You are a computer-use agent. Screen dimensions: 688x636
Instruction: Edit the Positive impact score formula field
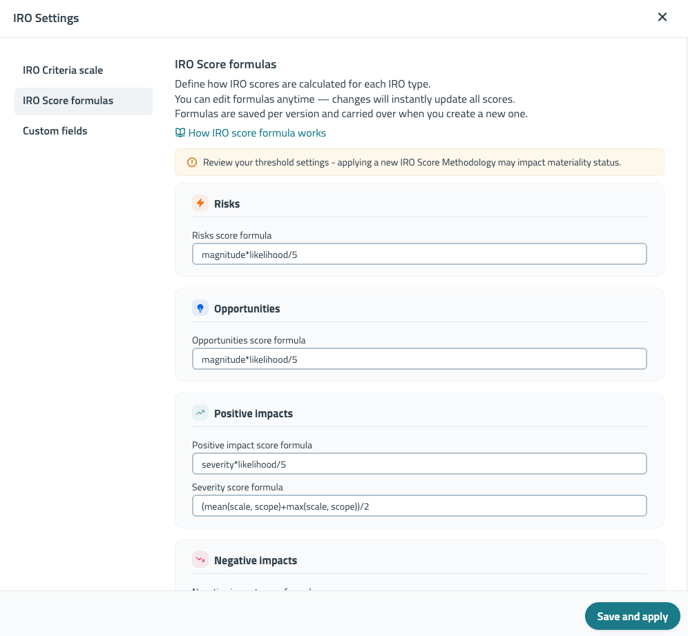click(x=419, y=464)
